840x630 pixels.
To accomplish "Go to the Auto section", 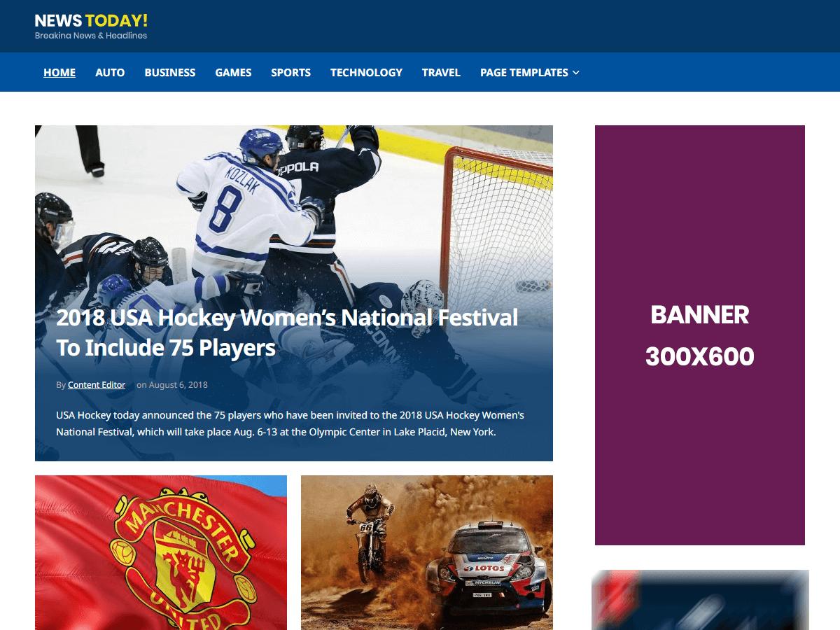I will [110, 72].
